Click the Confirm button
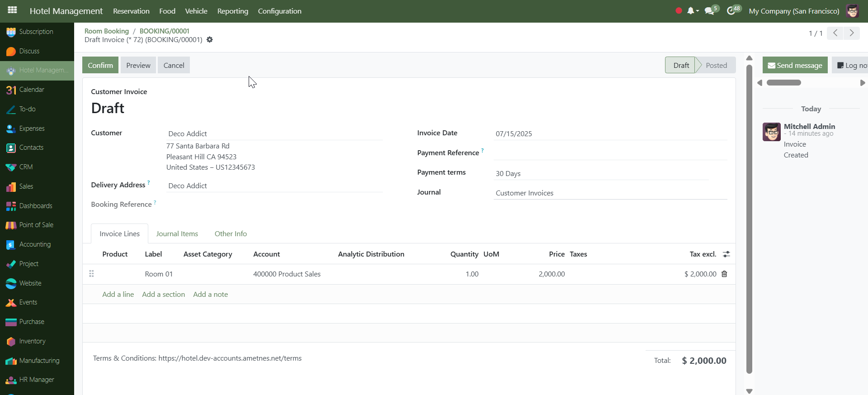The height and width of the screenshot is (395, 868). tap(100, 65)
